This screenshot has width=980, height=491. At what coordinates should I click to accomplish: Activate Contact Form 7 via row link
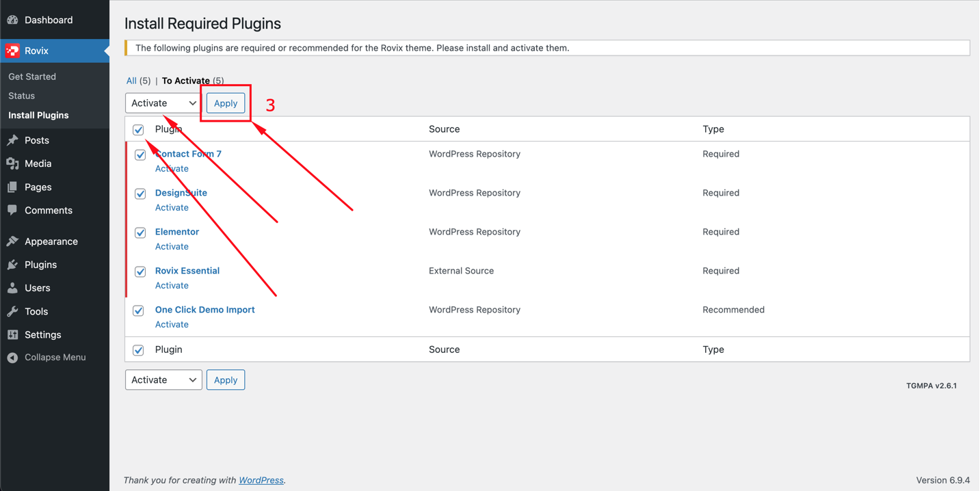pyautogui.click(x=172, y=169)
